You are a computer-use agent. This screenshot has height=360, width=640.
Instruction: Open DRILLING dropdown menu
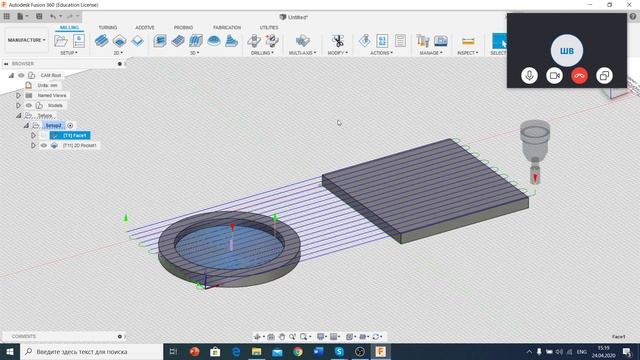[262, 53]
